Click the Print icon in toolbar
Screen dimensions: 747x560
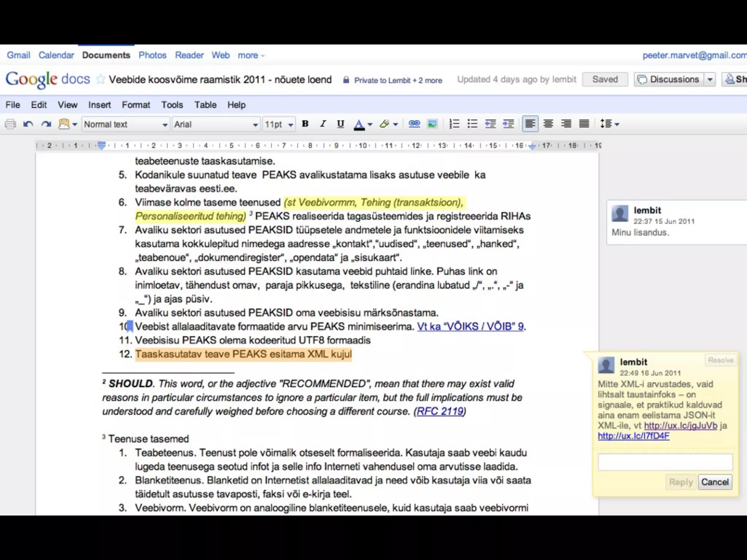click(10, 124)
